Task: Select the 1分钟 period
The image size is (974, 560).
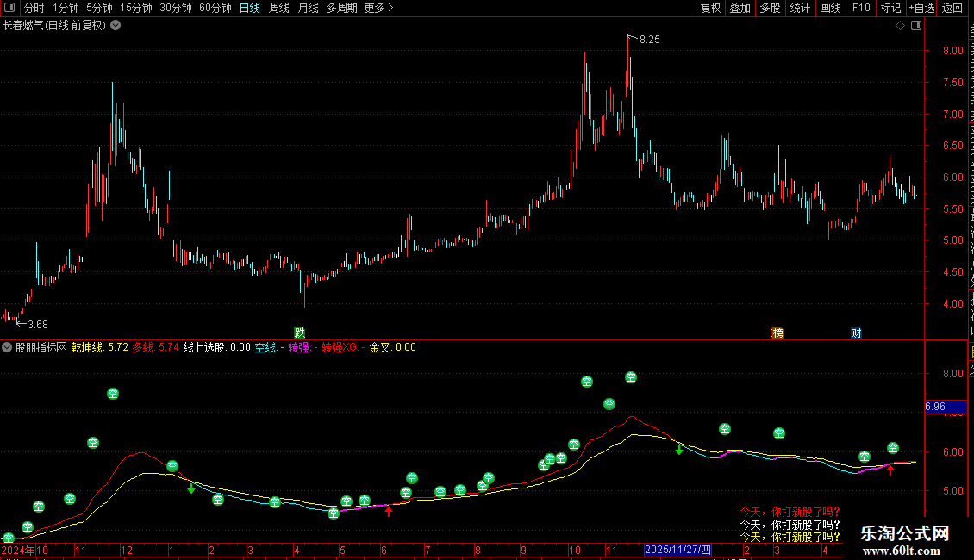Action: (66, 8)
